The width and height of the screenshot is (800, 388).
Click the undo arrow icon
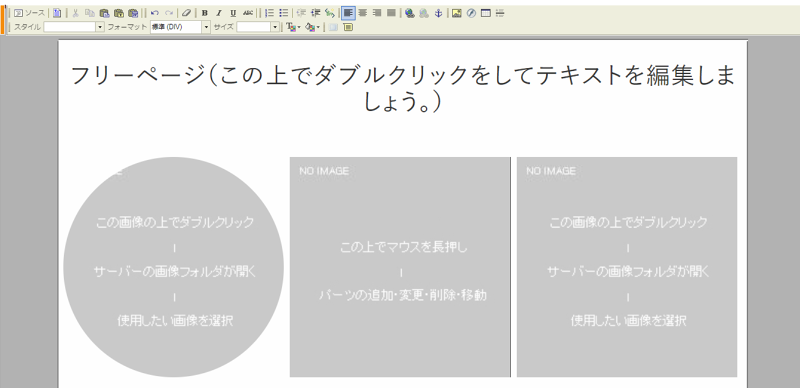(x=155, y=13)
